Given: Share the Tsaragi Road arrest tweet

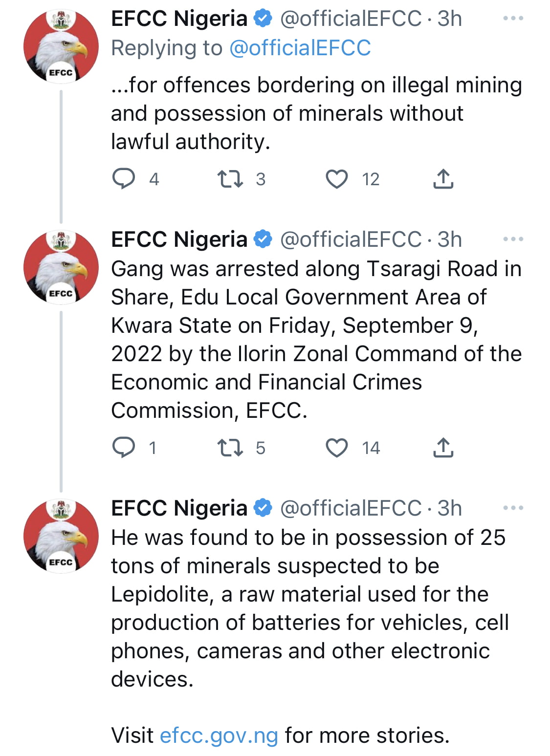Looking at the screenshot, I should (x=443, y=448).
